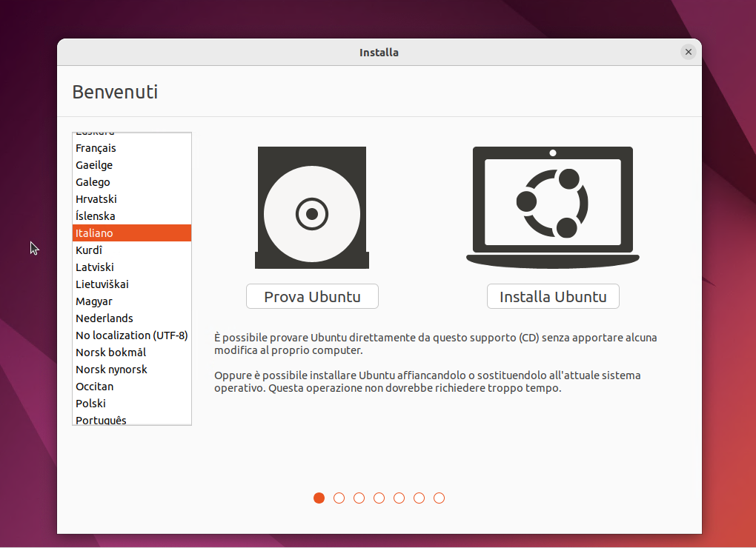Click the laptop with Ubuntu logo icon
Screen dimensions: 756x548
click(x=552, y=207)
